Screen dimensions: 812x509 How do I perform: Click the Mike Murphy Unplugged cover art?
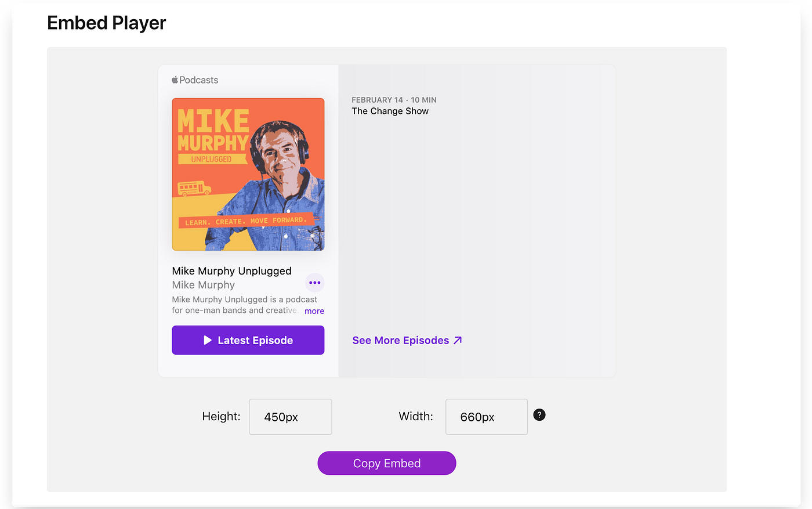pyautogui.click(x=248, y=174)
